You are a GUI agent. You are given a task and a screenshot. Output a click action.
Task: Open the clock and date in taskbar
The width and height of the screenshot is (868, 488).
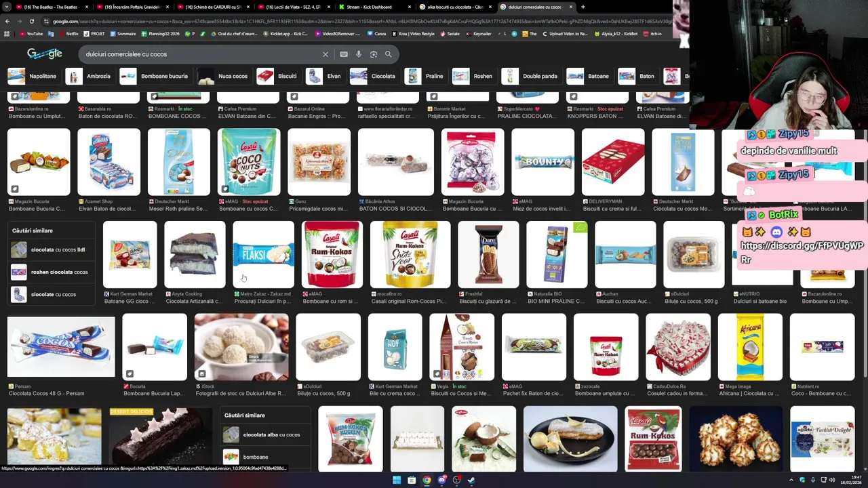coord(850,481)
